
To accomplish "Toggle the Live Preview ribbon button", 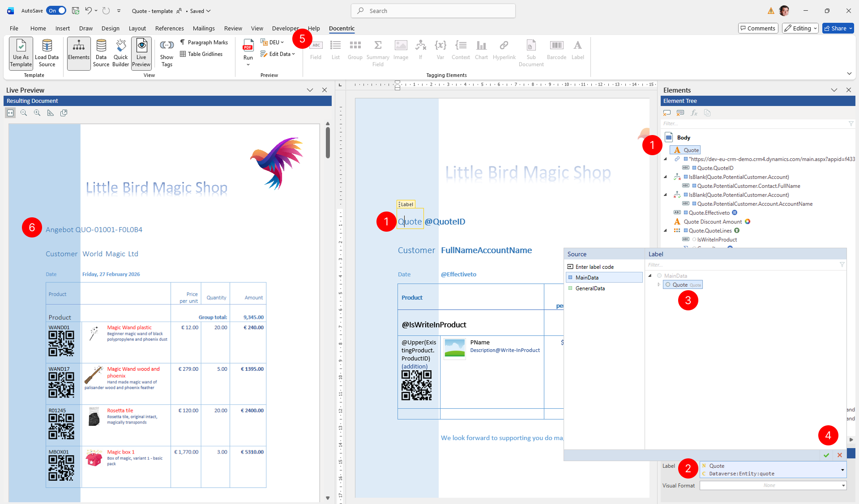I will pyautogui.click(x=141, y=53).
